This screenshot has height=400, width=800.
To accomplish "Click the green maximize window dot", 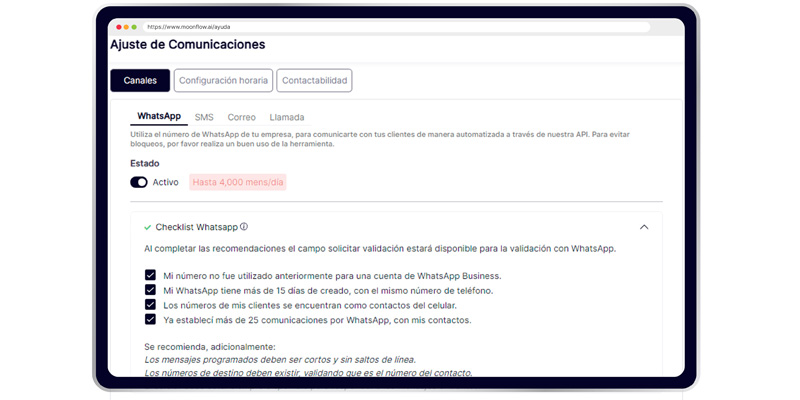I will [134, 27].
